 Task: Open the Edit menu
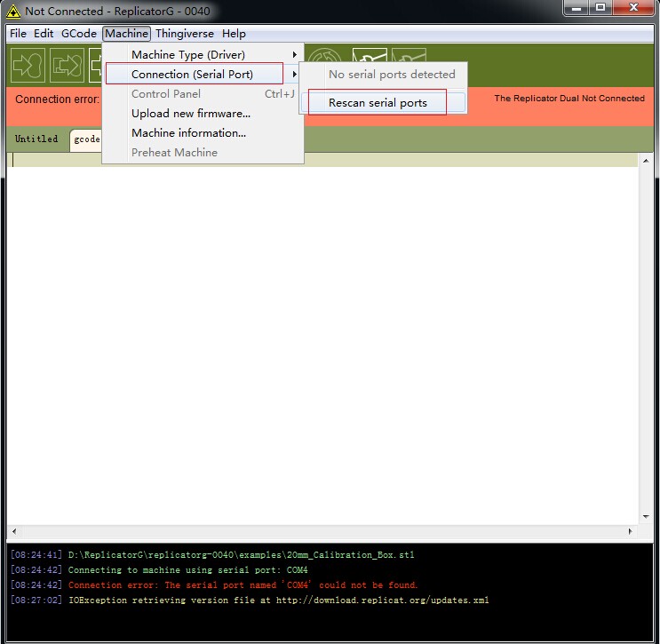pyautogui.click(x=44, y=33)
